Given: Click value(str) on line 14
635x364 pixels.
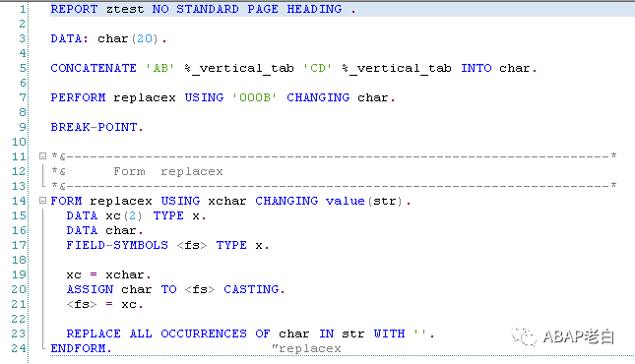Looking at the screenshot, I should coord(364,201).
